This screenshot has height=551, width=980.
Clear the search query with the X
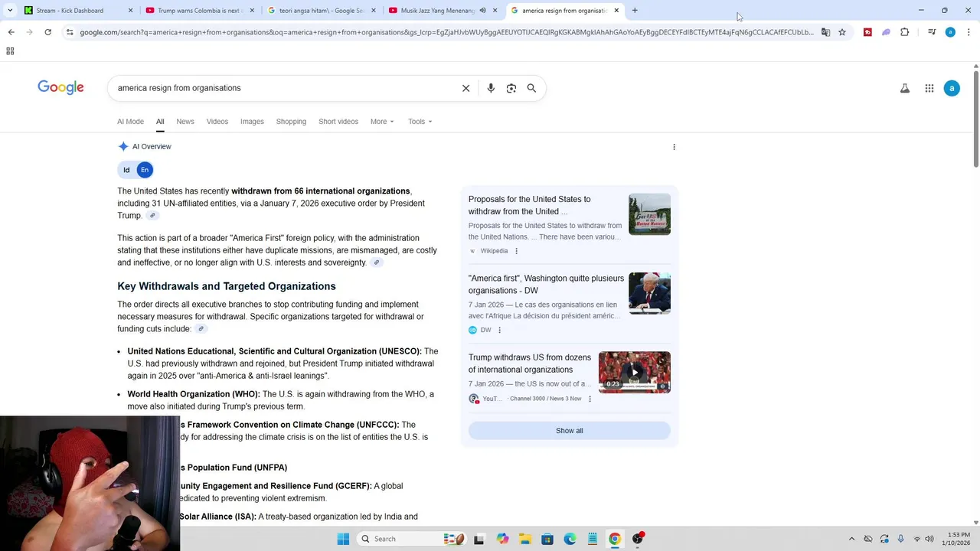(x=465, y=88)
